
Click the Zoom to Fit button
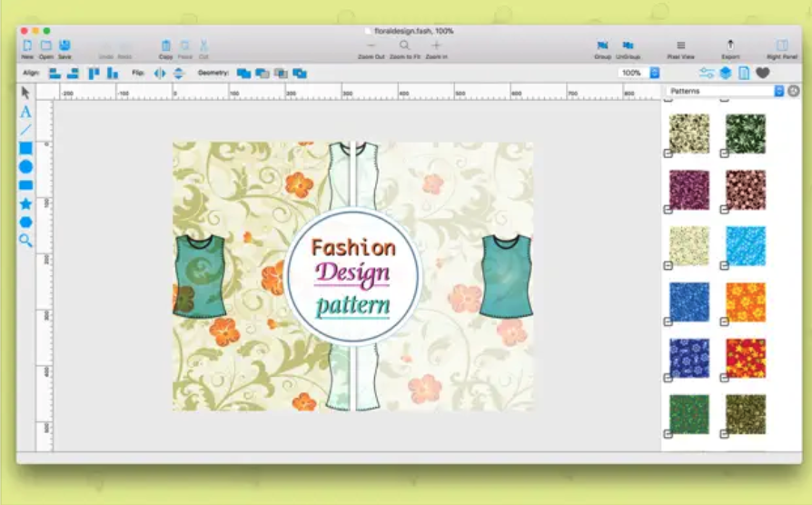pyautogui.click(x=404, y=45)
